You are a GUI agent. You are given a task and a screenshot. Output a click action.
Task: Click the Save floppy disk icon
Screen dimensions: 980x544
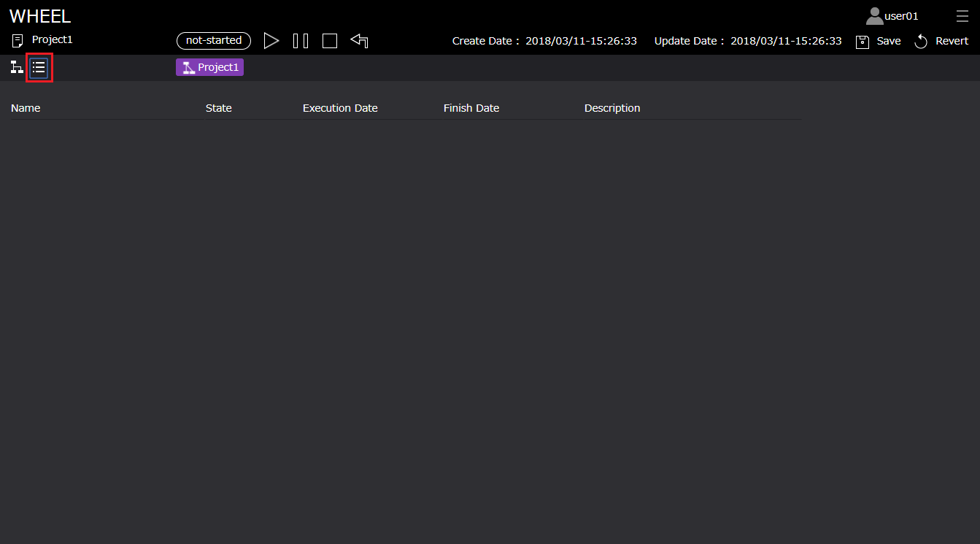[x=863, y=42]
